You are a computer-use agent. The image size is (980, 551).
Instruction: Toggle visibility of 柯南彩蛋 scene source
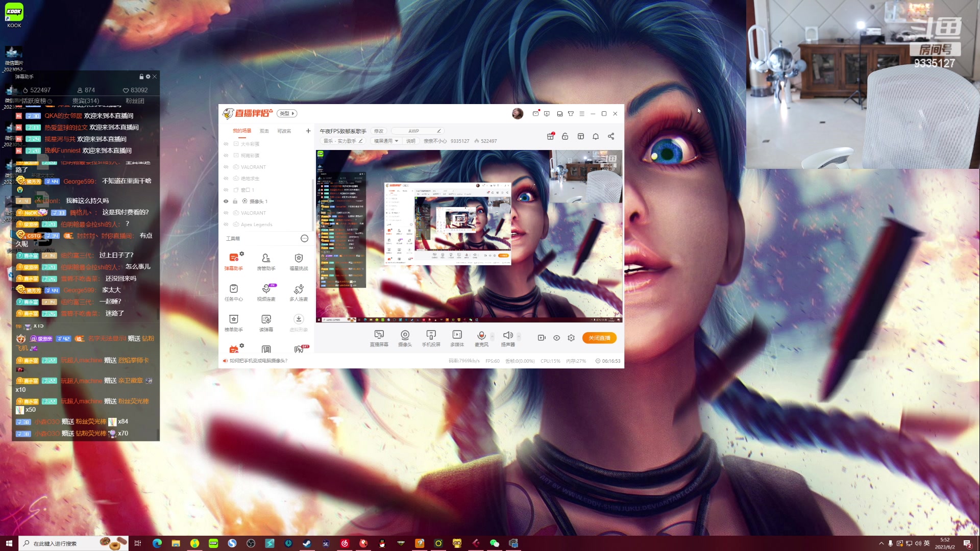[226, 155]
